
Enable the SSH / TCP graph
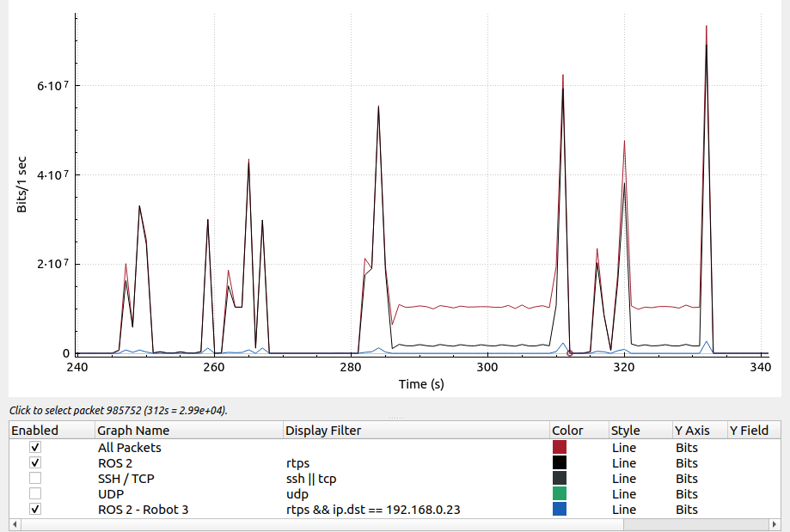tap(35, 479)
